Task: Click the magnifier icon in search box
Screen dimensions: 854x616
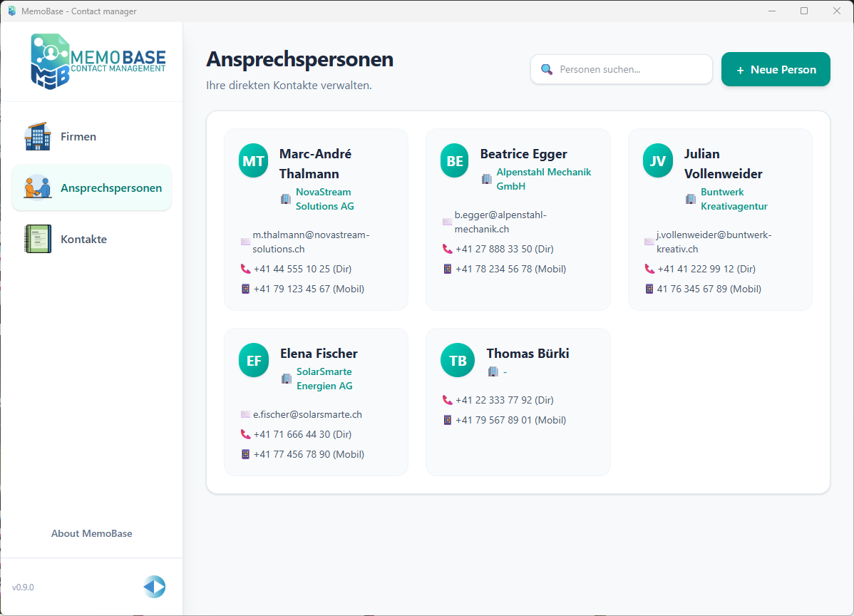Action: [x=546, y=69]
